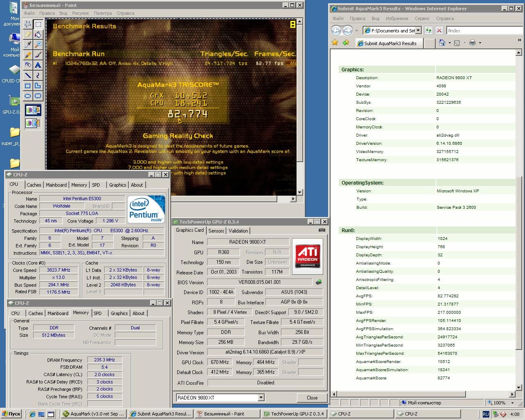Viewport: 525px width, 420px height.
Task: Choose the Rounded rectangle tool
Action: [x=38, y=96]
